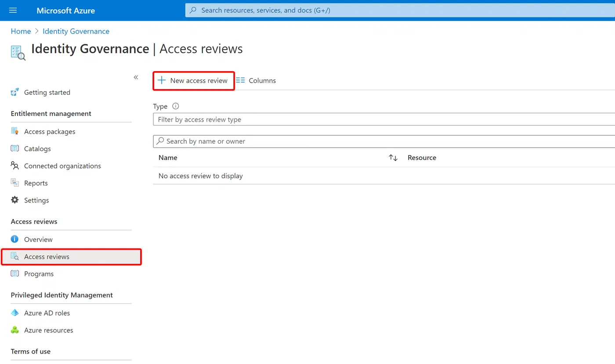Click the plus icon for New access review
Screen dimensions: 615x364
[162, 80]
